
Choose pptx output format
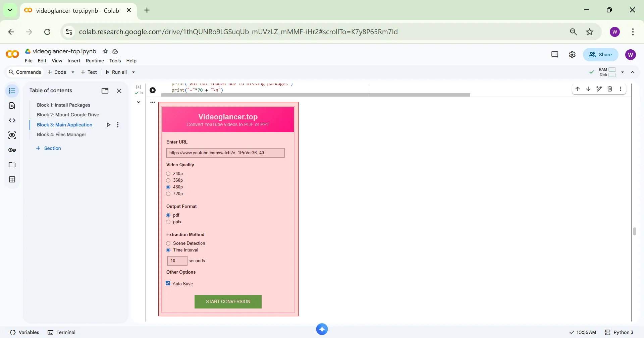(168, 222)
